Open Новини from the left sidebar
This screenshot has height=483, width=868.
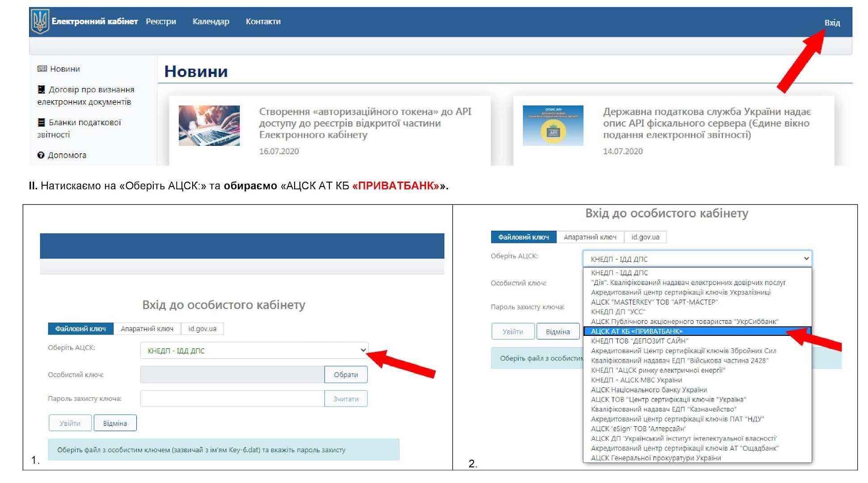pyautogui.click(x=65, y=69)
